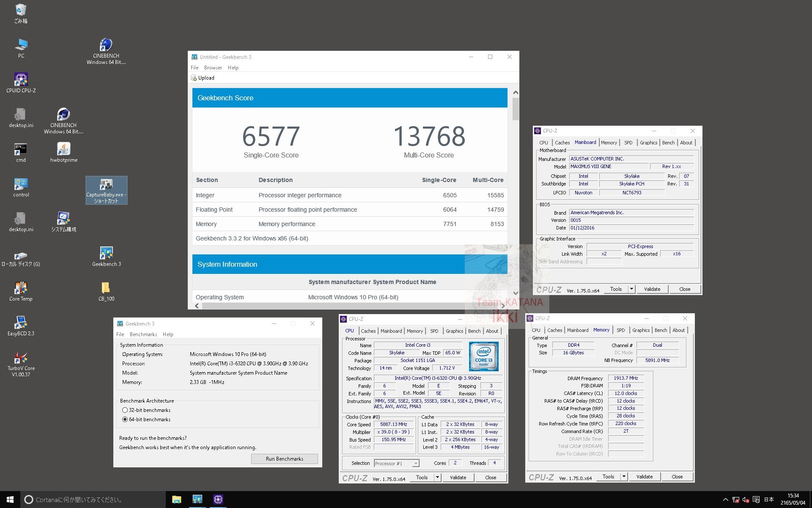Launch Geekbench 3 desktop shortcut
Image resolution: width=812 pixels, height=508 pixels.
click(106, 257)
